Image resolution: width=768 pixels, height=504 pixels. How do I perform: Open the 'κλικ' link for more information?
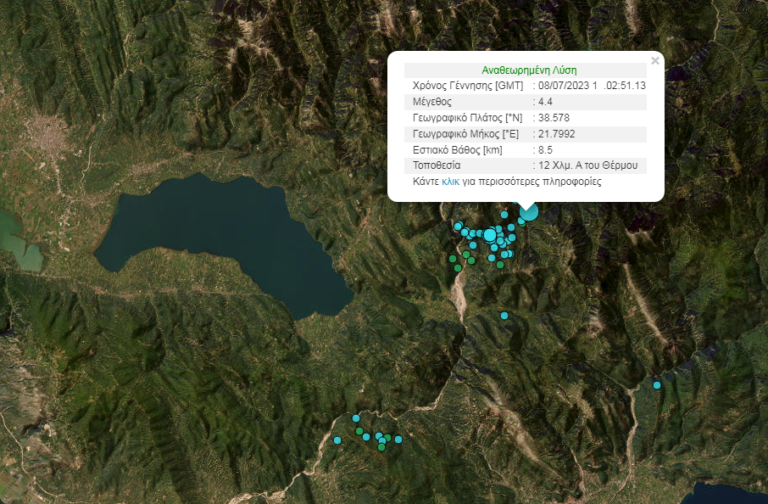point(450,182)
